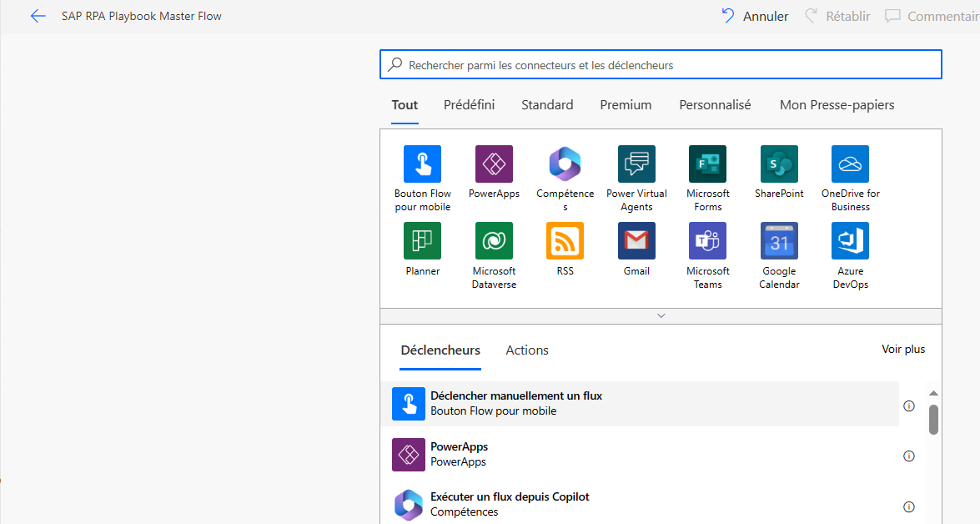Choose the PowerApps trigger row
Screen dimensions: 980x524
640,454
